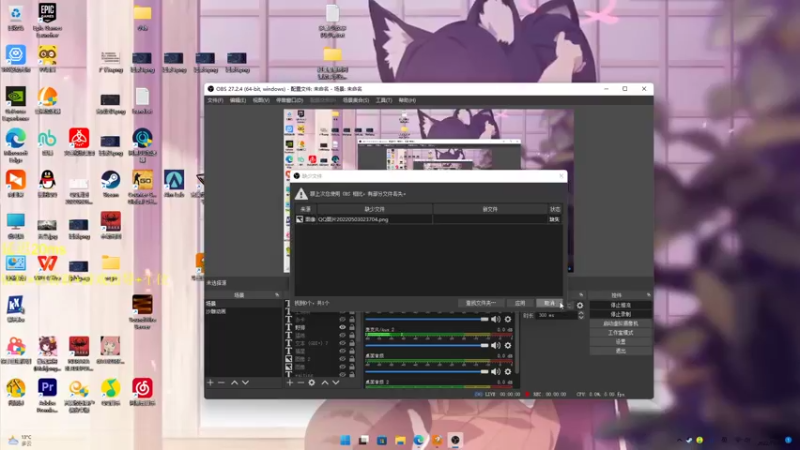
Task: Toggle visibility of highlighted source row
Action: 342,327
